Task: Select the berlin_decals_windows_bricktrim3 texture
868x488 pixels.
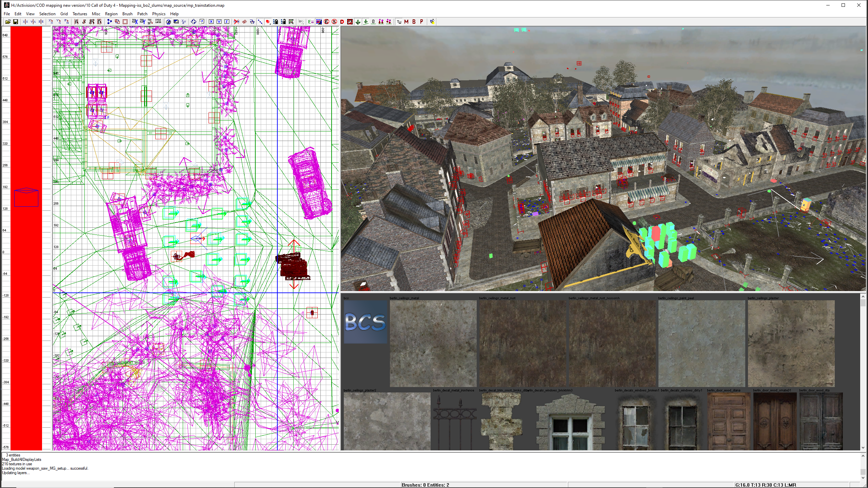Action: coord(571,421)
